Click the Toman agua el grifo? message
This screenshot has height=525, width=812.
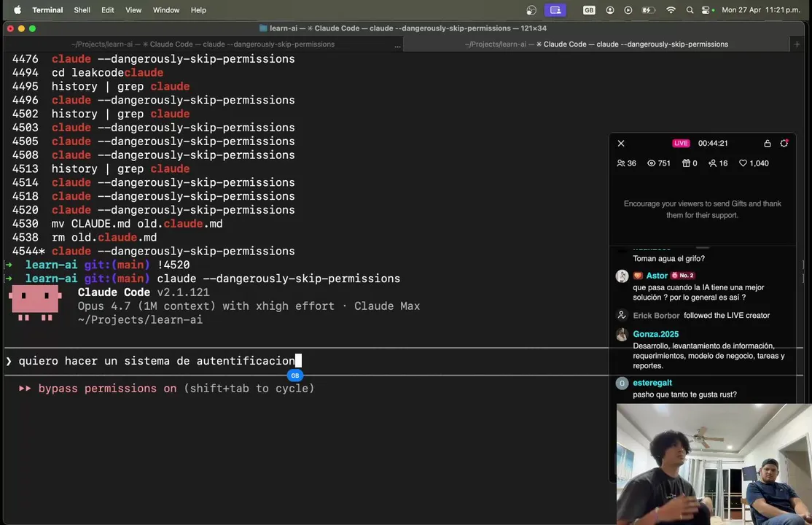pyautogui.click(x=668, y=259)
